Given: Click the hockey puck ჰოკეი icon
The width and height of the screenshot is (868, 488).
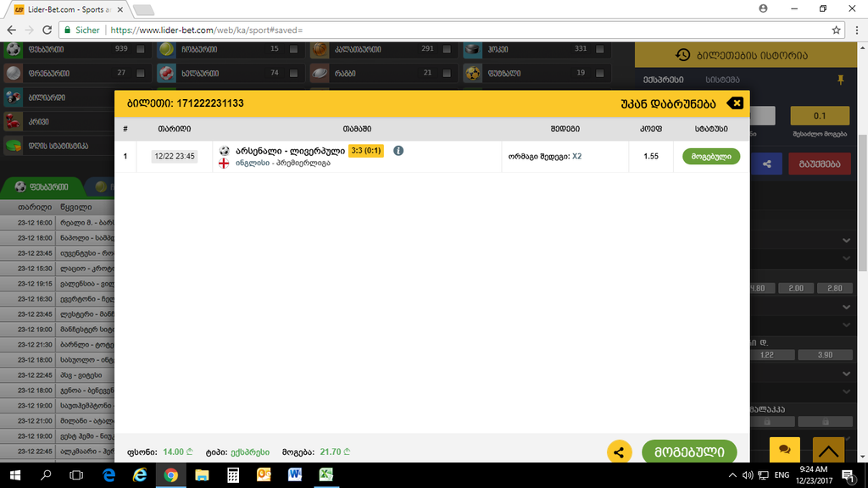Looking at the screenshot, I should point(473,49).
